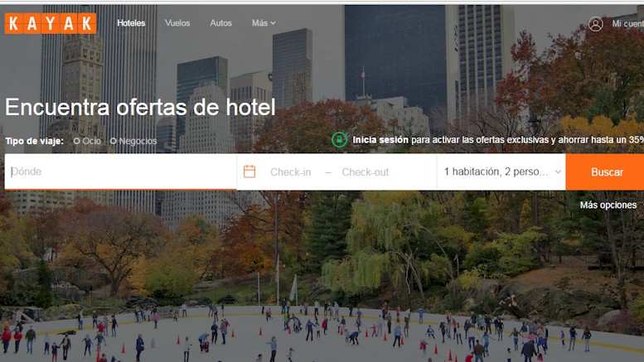Open the rooms and guests selector
This screenshot has width=644, height=362.
pos(500,172)
